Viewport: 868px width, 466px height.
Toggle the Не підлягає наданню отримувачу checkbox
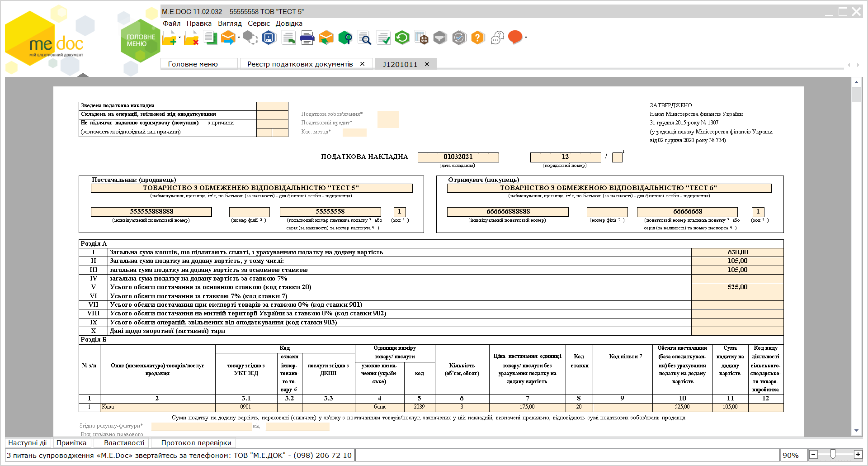click(x=272, y=124)
